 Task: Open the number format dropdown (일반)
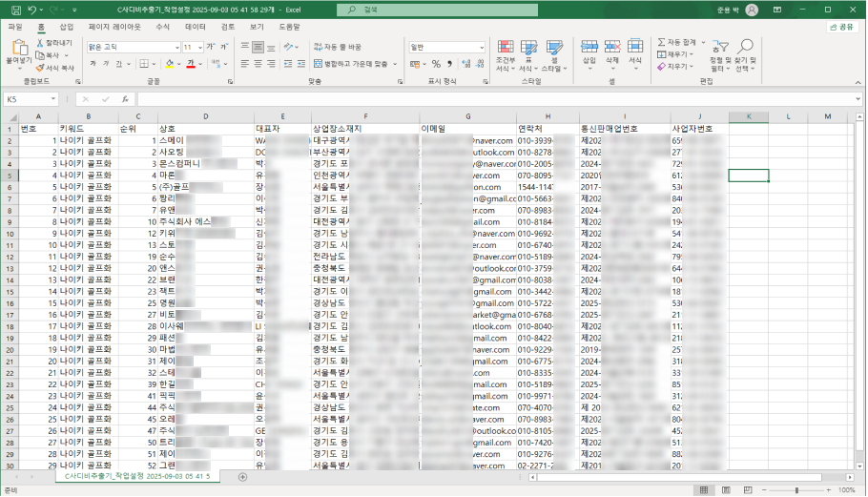click(x=482, y=47)
